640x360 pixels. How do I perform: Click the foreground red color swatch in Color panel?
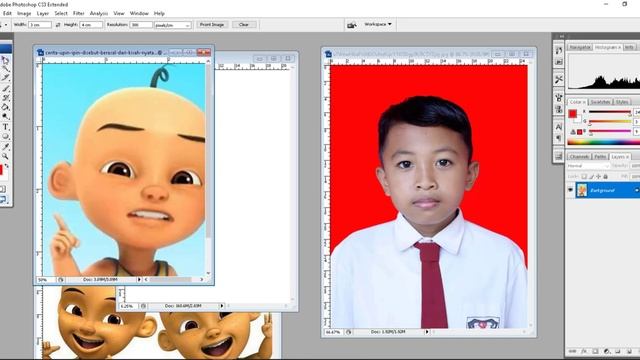(x=572, y=113)
